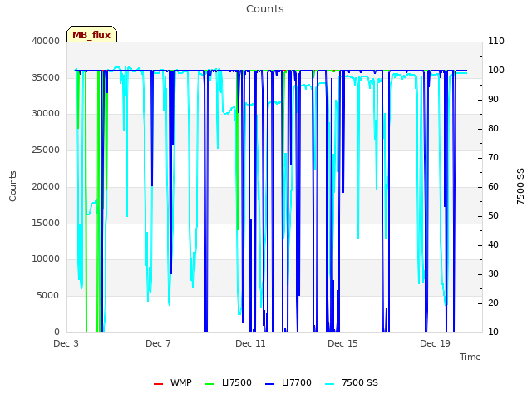Click the left Counts axis title
The width and height of the screenshot is (532, 399).
click(x=12, y=186)
